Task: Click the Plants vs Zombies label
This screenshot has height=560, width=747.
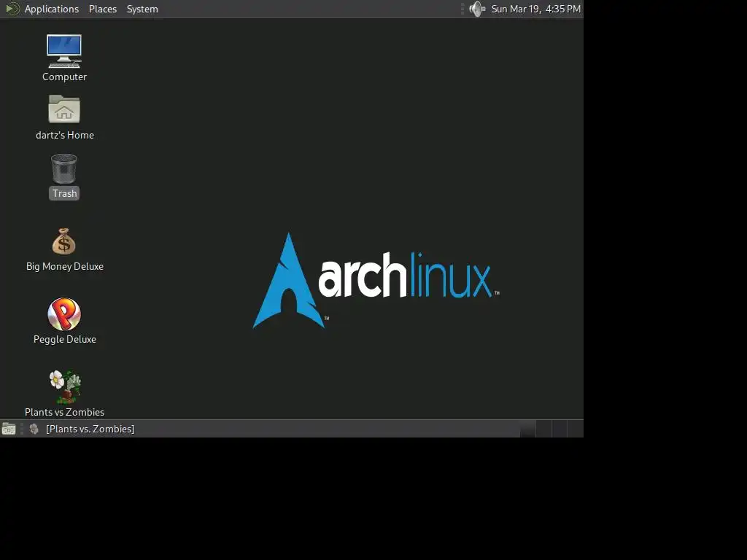Action: coord(65,413)
